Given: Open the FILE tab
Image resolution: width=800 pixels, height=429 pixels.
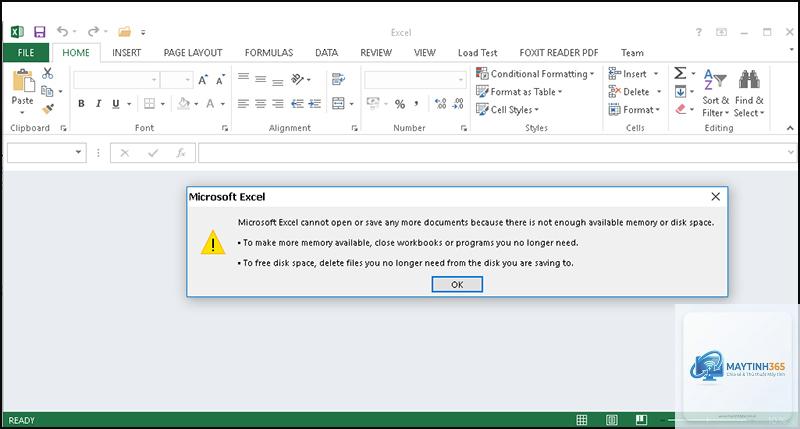Looking at the screenshot, I should [26, 53].
